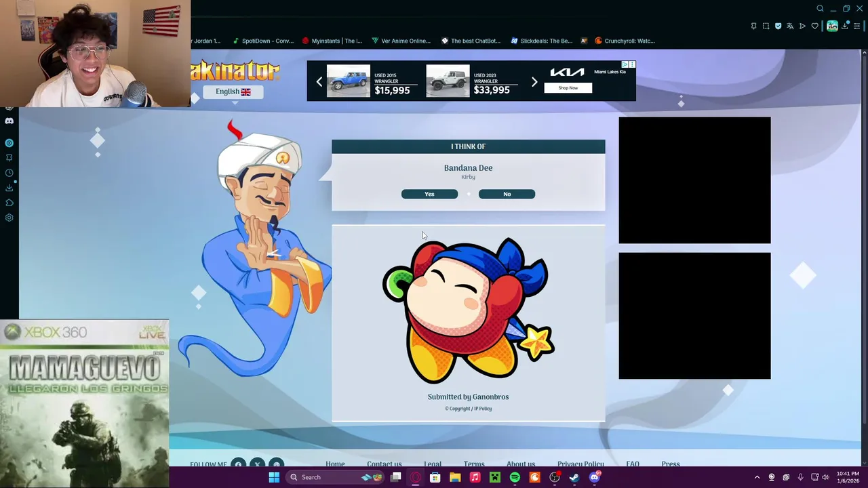Open Minecraft on the taskbar
The image size is (868, 488).
click(x=495, y=477)
